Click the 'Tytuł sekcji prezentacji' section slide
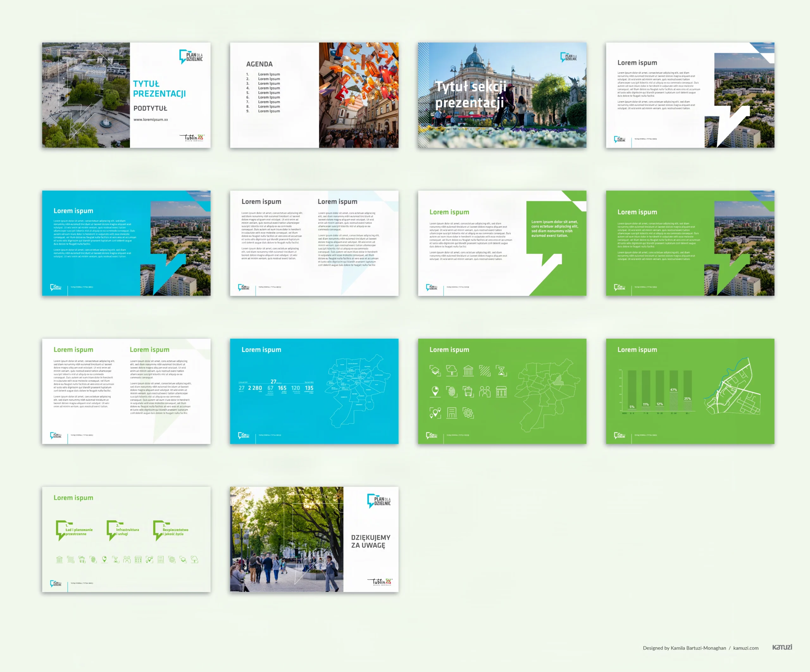The height and width of the screenshot is (672, 810). (x=502, y=95)
